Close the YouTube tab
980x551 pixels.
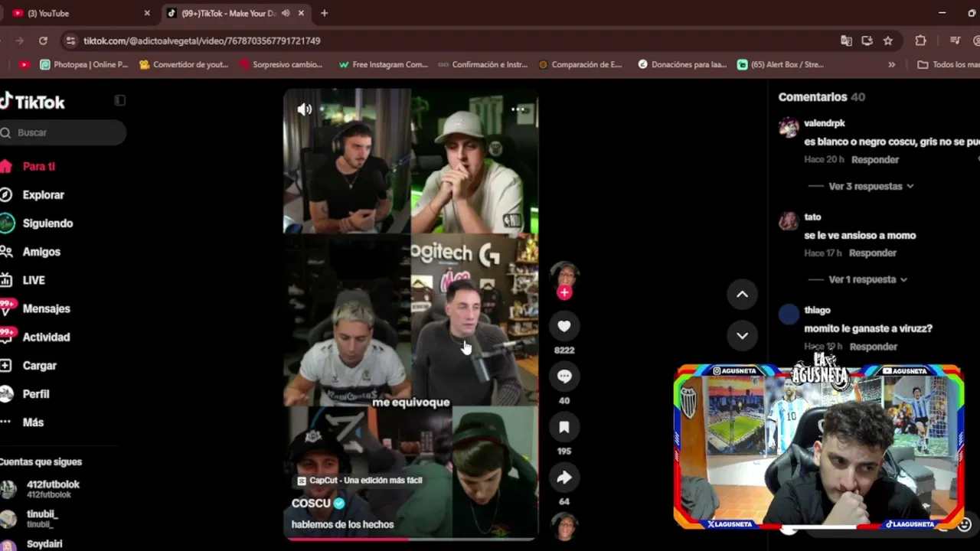[147, 13]
